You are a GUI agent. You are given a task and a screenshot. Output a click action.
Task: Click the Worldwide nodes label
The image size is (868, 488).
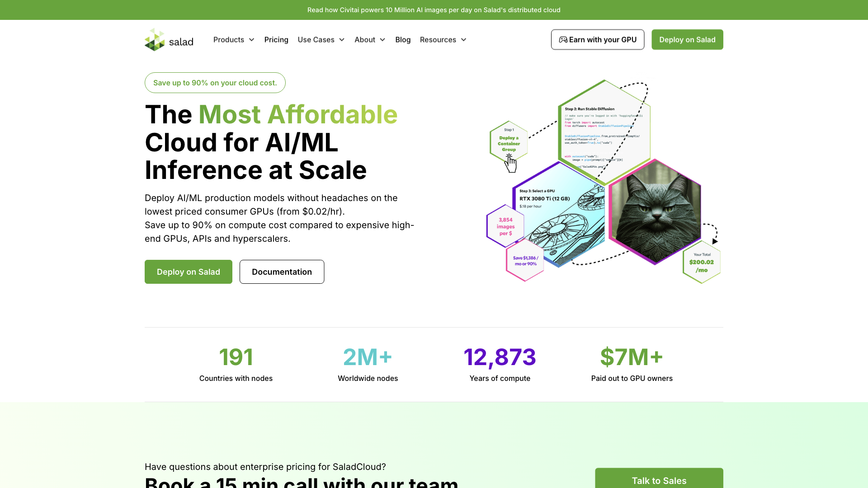[x=368, y=378]
